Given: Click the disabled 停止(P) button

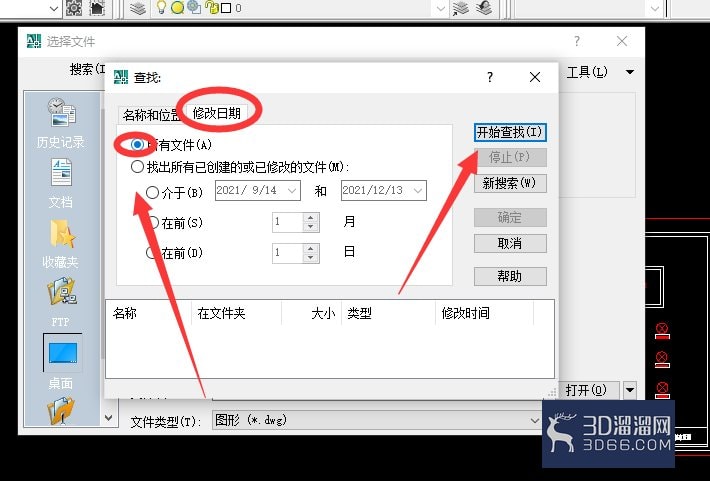Looking at the screenshot, I should point(510,157).
